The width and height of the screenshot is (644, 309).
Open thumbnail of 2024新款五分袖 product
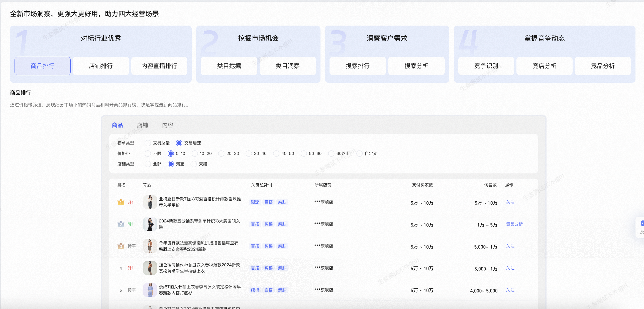click(x=150, y=224)
